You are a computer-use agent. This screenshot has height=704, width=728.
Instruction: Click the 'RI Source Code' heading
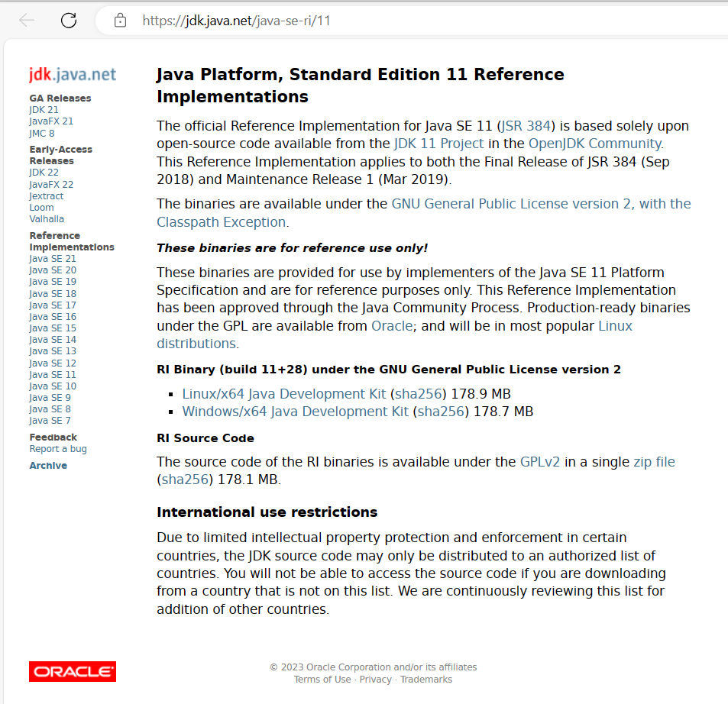click(x=205, y=438)
